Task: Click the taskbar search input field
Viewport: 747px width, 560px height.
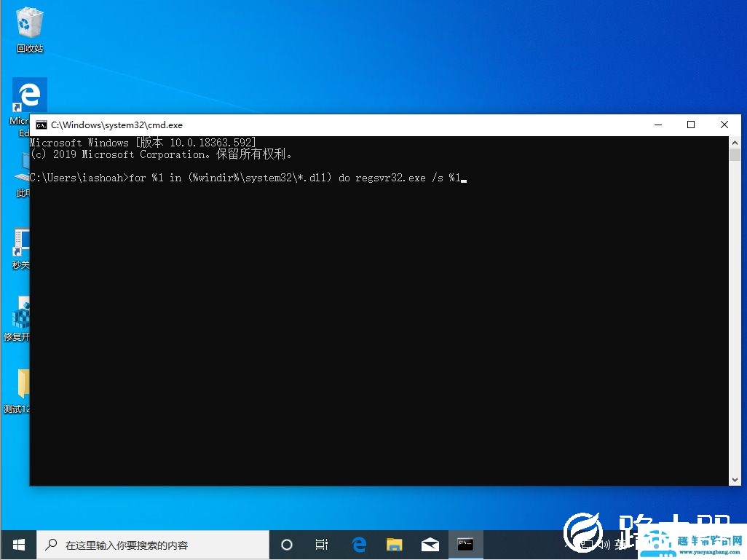Action: click(153, 544)
